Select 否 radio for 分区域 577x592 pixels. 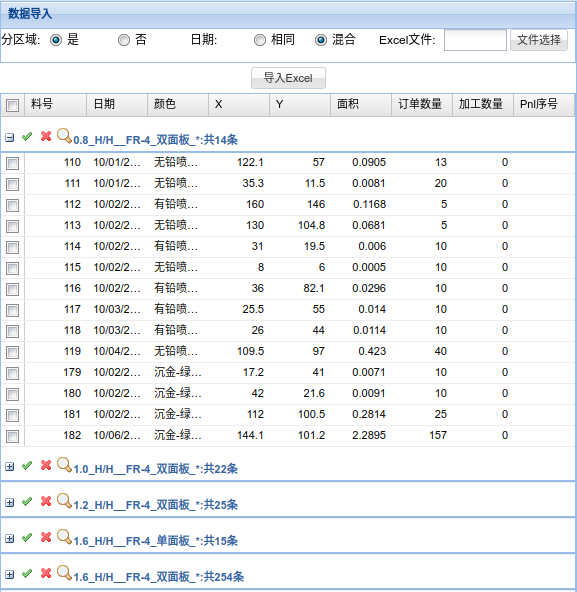pos(124,40)
